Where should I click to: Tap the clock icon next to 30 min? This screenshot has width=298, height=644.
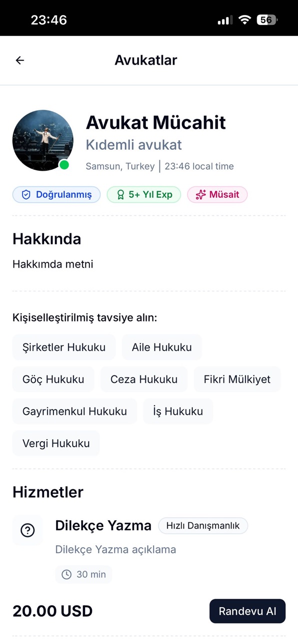[66, 575]
